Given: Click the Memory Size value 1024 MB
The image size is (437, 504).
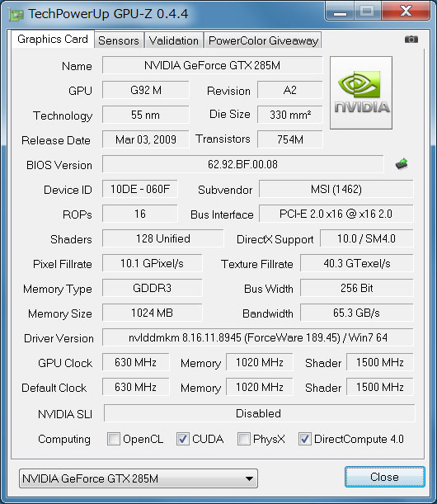Looking at the screenshot, I should tap(153, 313).
